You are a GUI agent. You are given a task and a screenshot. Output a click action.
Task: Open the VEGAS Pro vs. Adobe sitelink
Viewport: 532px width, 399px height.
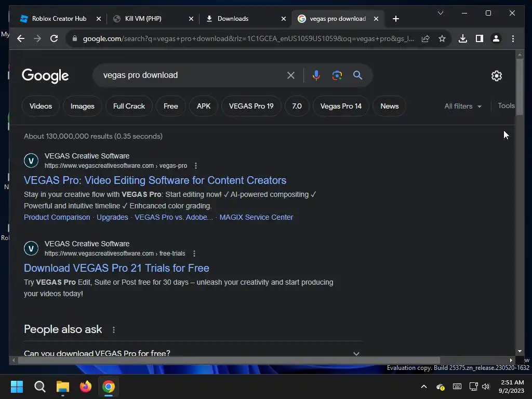(x=174, y=217)
